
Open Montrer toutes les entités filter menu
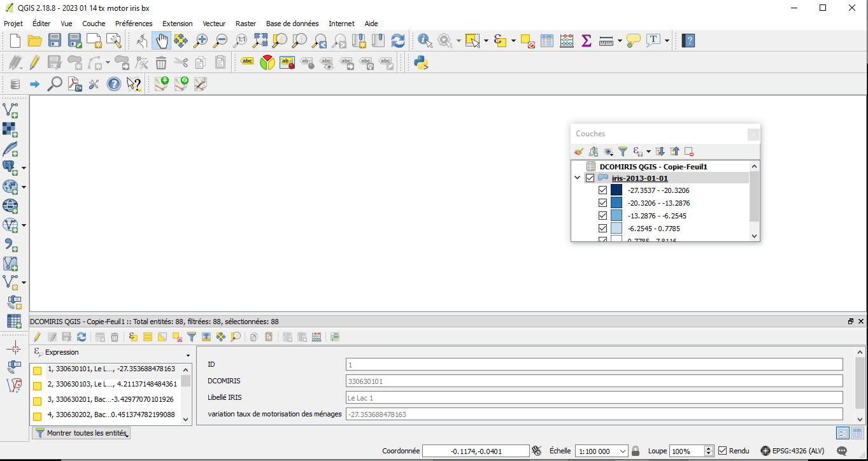[82, 433]
